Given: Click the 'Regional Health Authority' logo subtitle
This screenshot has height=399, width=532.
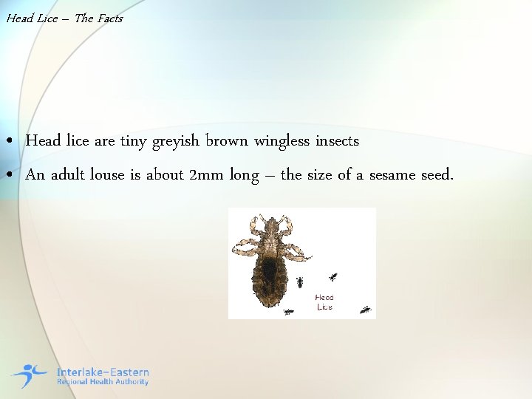Looking at the screenshot, I should coord(103,382).
